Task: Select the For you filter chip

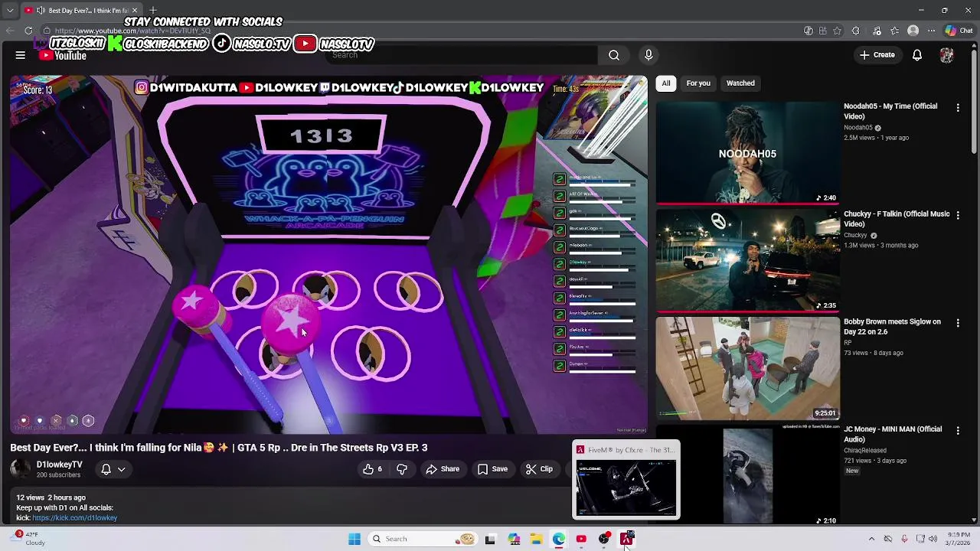Action: click(x=698, y=83)
